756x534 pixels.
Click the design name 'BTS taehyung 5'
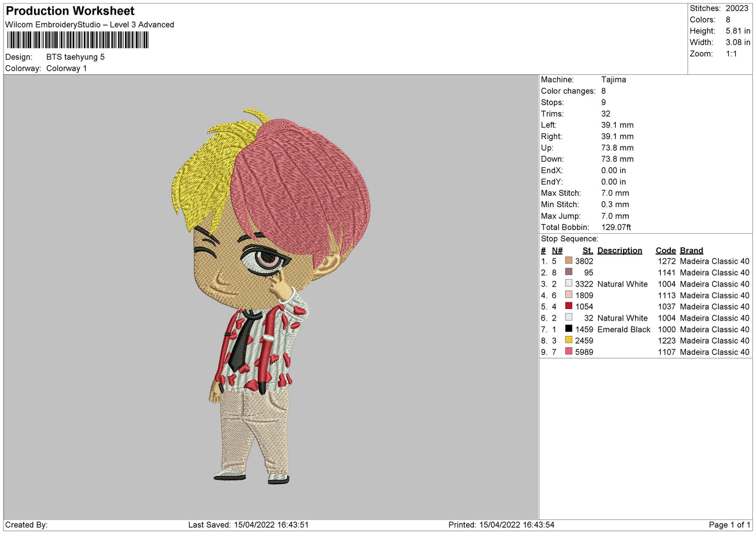75,57
